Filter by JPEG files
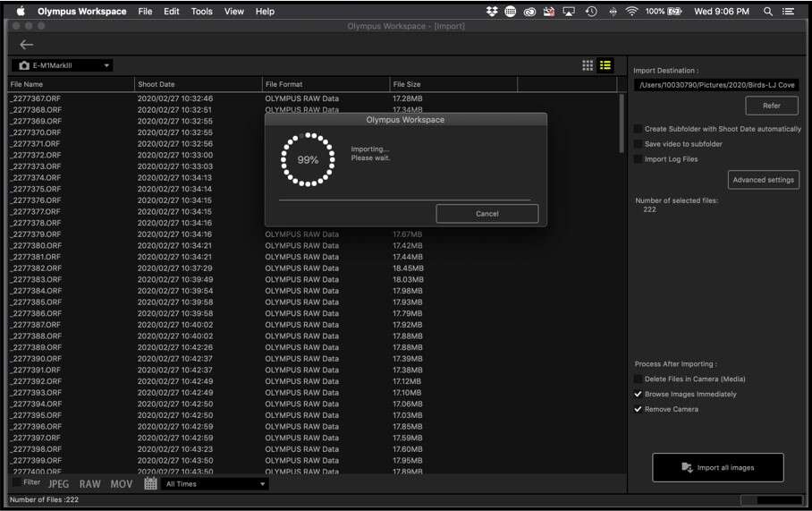The width and height of the screenshot is (812, 511). (x=58, y=484)
